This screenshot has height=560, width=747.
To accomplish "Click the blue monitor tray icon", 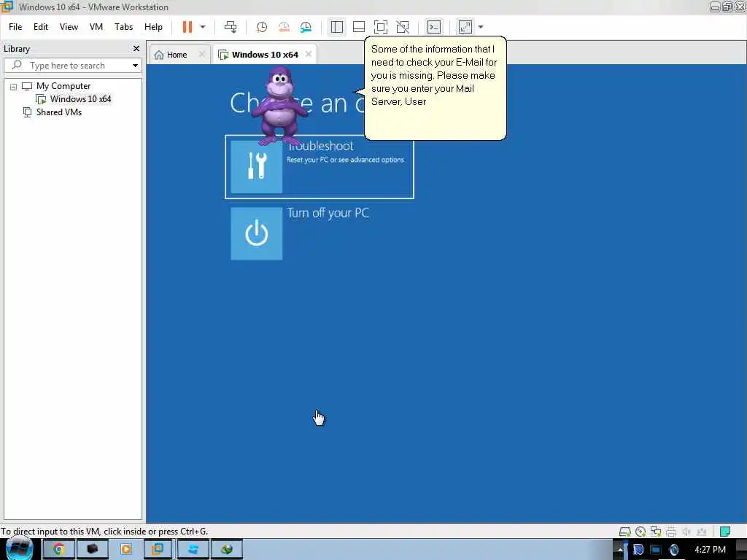I will click(x=656, y=550).
